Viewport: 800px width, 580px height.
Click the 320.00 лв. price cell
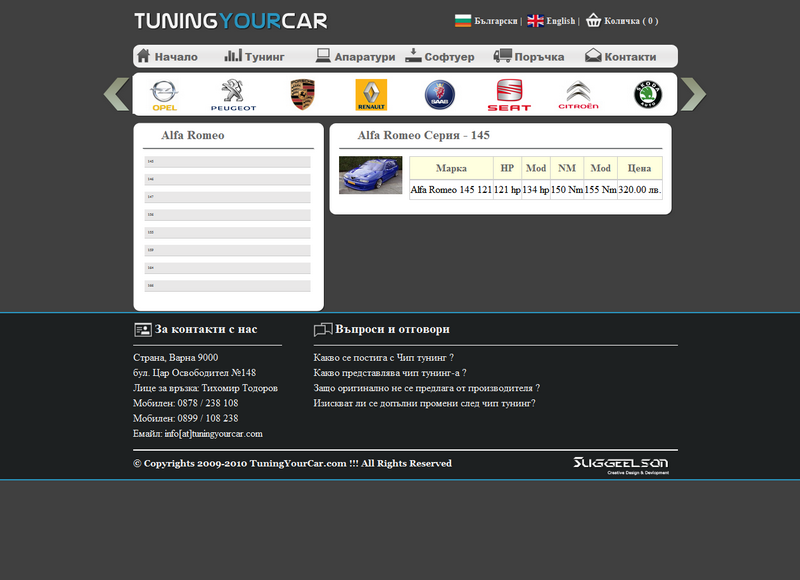click(x=640, y=190)
